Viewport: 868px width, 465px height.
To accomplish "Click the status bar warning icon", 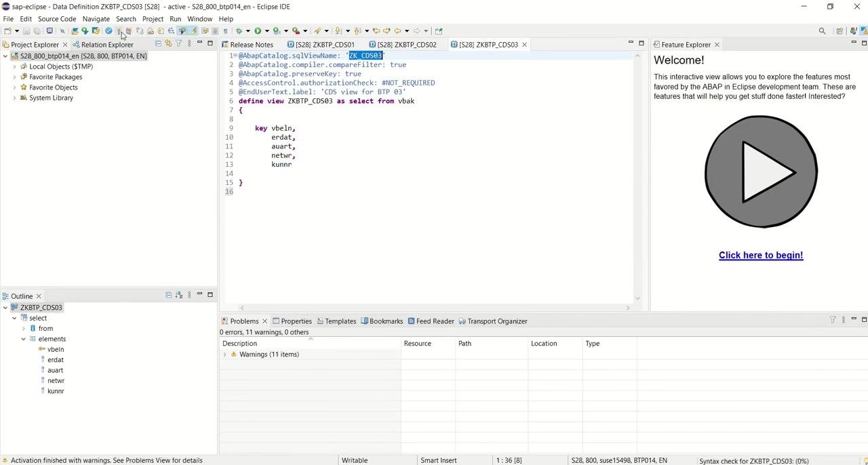I will tap(5, 460).
